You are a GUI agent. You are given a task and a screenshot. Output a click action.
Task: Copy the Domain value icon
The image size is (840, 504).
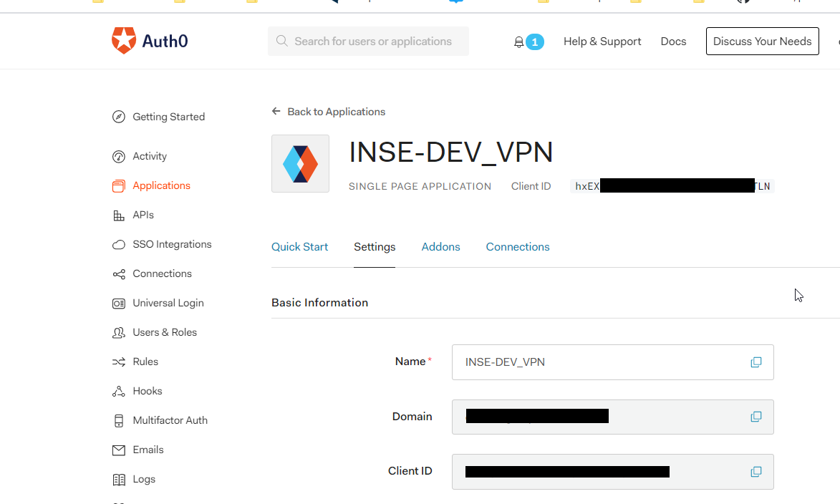point(755,417)
